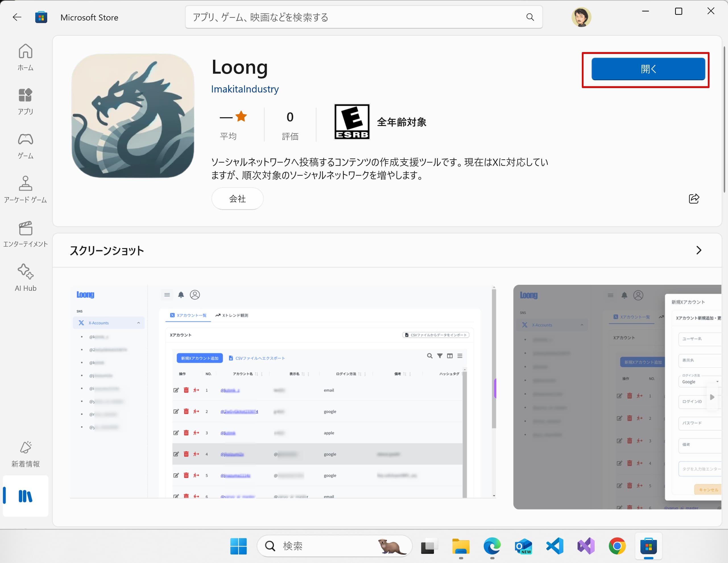Go to ホーム in sidebar
This screenshot has width=728, height=563.
pos(25,57)
